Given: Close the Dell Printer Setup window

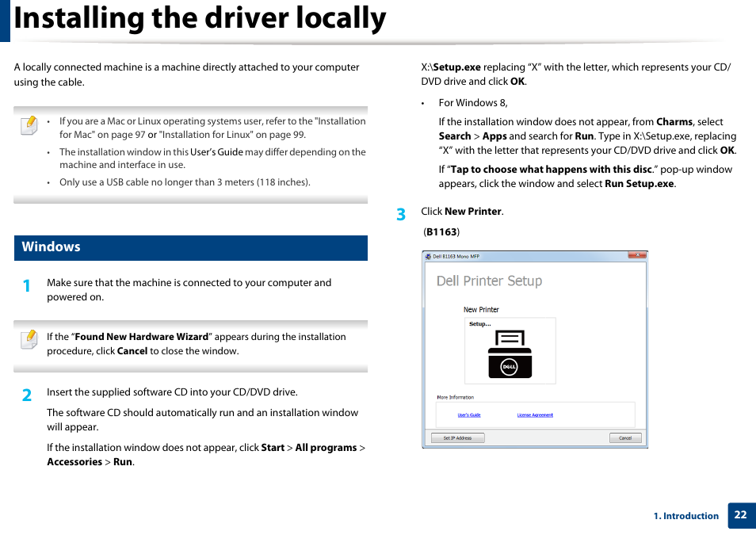Looking at the screenshot, I should click(x=637, y=255).
